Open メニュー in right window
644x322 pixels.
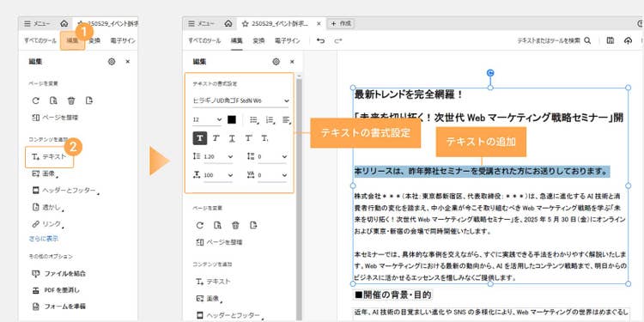click(x=202, y=24)
